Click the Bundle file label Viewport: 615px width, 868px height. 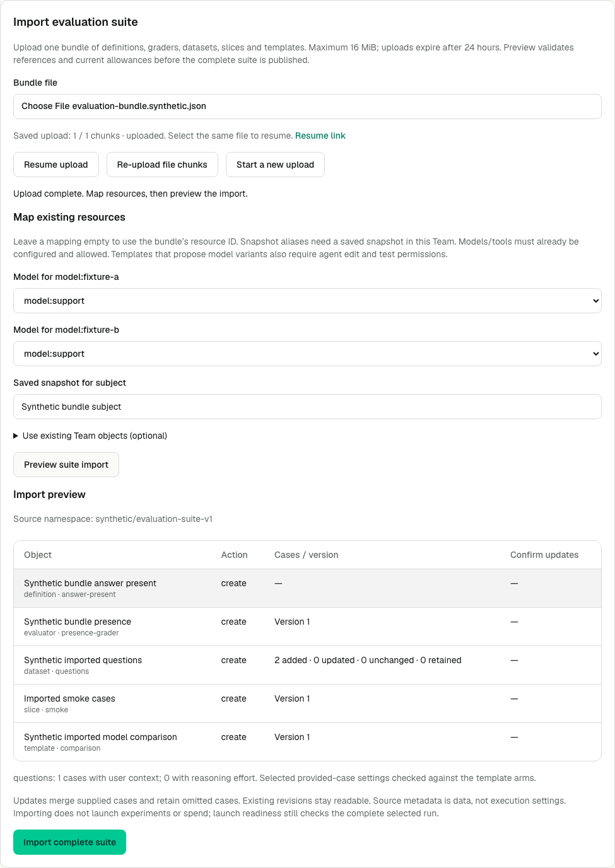click(x=35, y=83)
